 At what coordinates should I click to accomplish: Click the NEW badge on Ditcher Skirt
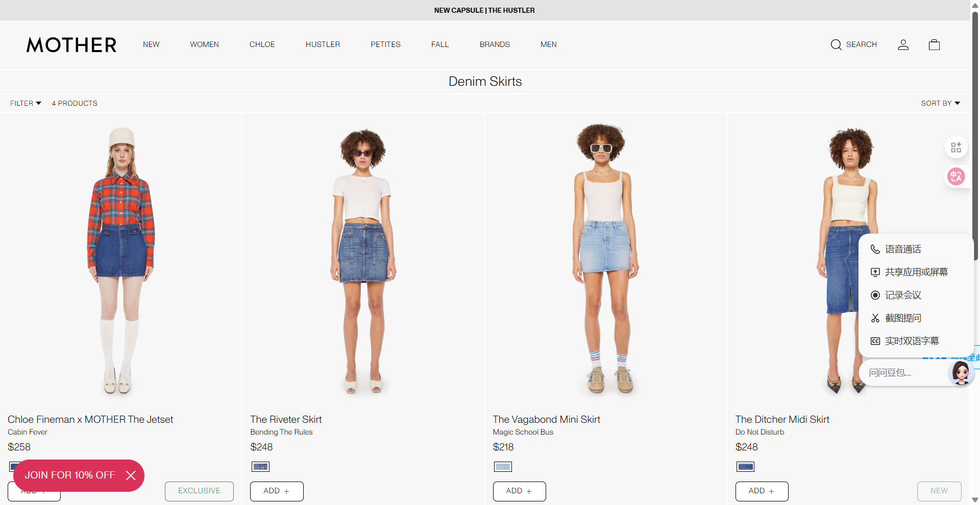click(x=939, y=491)
